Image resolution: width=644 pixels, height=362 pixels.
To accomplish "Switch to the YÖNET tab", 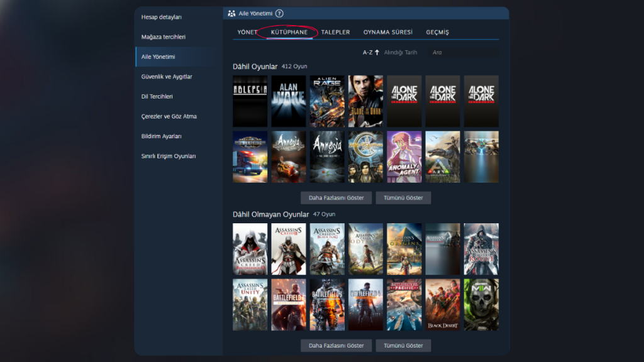I will point(247,32).
